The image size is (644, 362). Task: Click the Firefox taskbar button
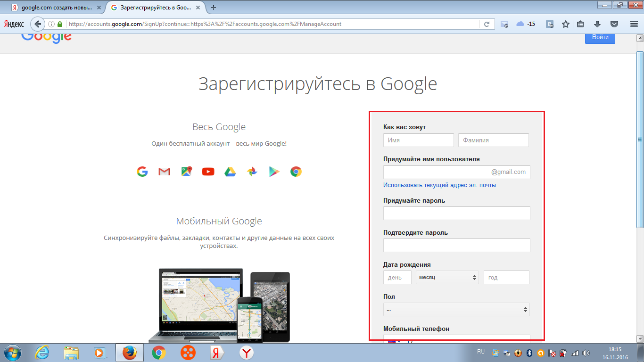click(x=130, y=353)
